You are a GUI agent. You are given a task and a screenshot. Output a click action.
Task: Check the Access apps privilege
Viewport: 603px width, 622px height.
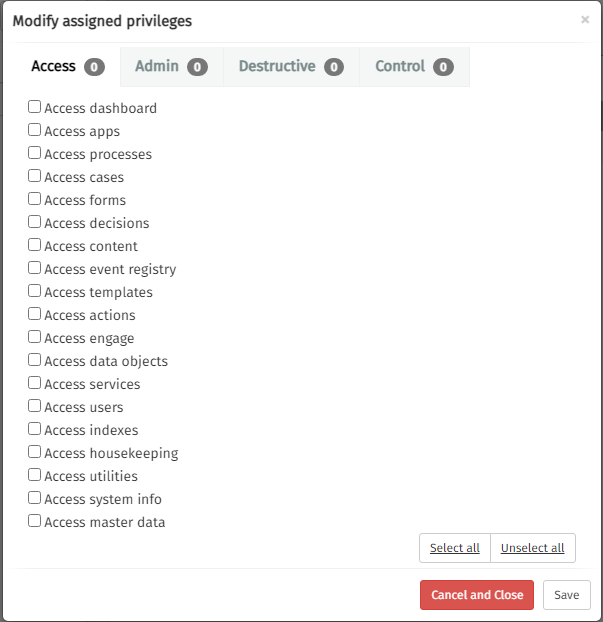35,130
